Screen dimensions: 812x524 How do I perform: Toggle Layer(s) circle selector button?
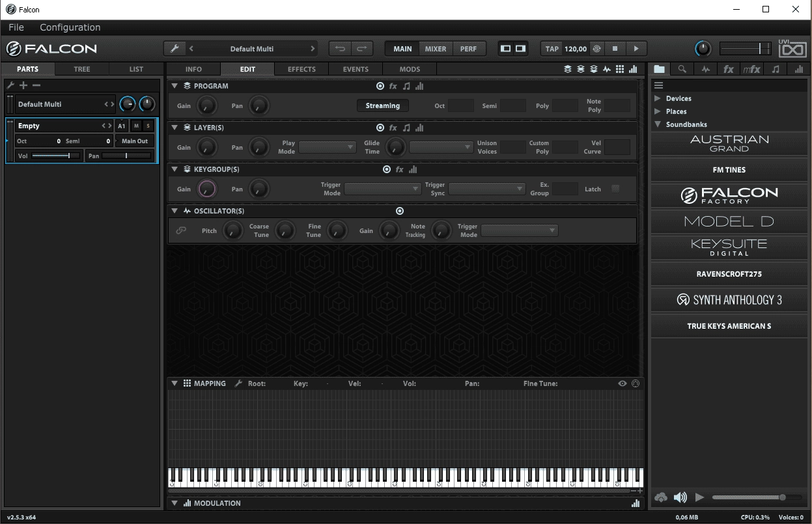[x=380, y=128]
